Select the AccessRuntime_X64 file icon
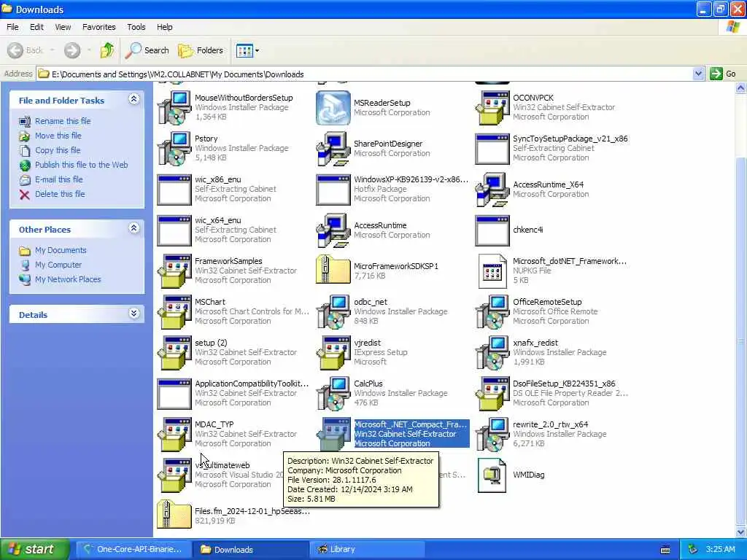The width and height of the screenshot is (747, 560). point(492,190)
